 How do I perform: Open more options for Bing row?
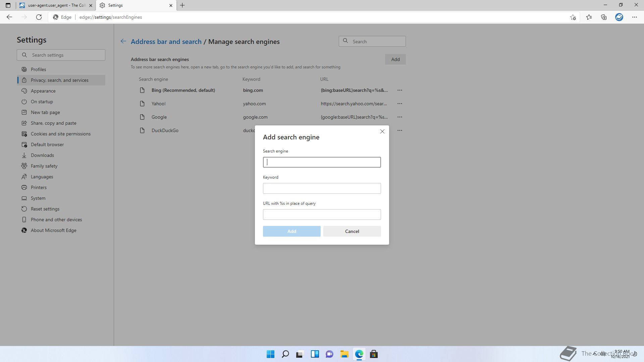(x=400, y=90)
